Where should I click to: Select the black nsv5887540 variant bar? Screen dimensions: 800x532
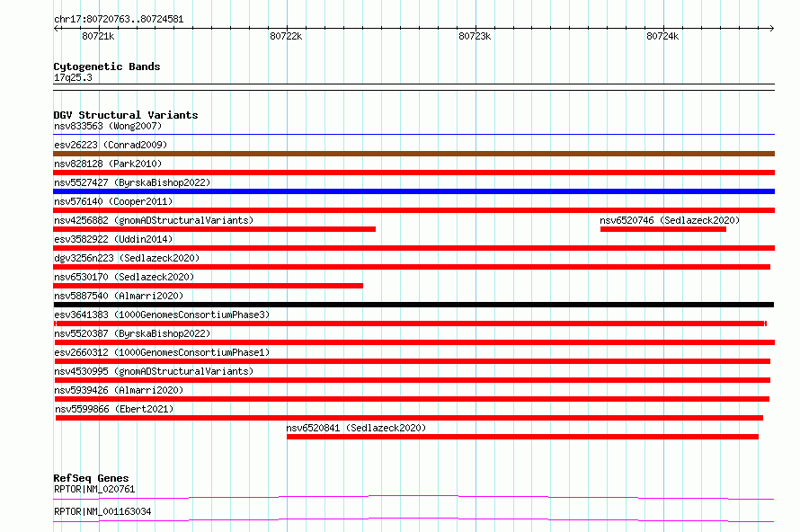(413, 305)
